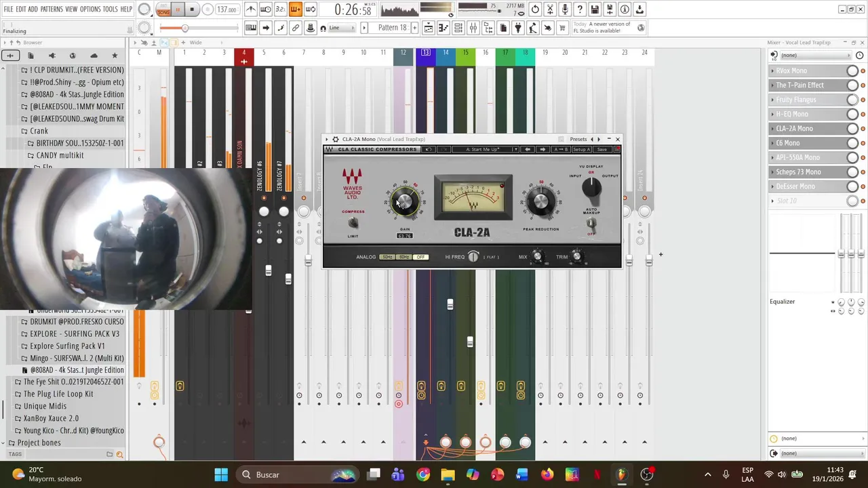Open the VIEW menu
868x488 pixels.
click(x=71, y=9)
